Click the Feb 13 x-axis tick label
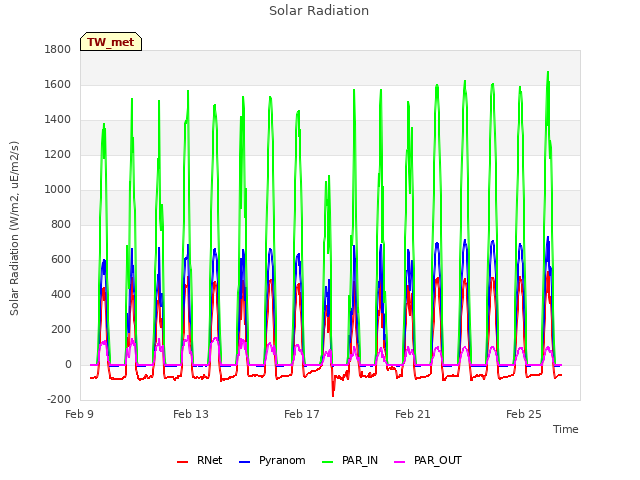Screen dimensions: 640x480 pyautogui.click(x=191, y=414)
